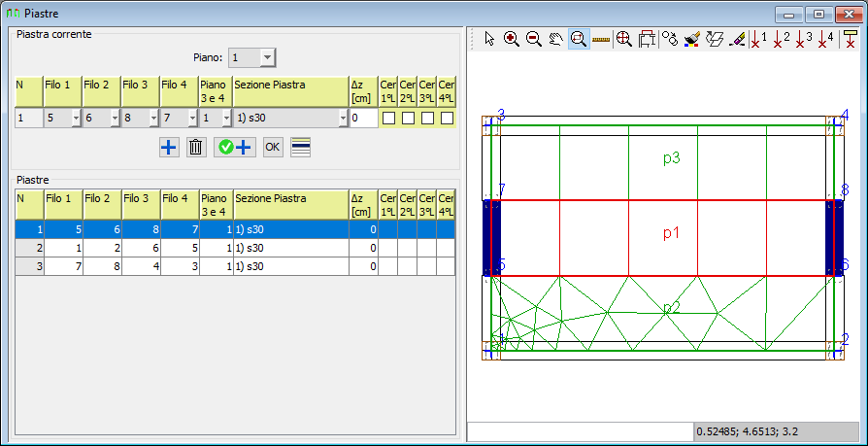
Task: Toggle the Cer 3°L checkbox
Action: (427, 118)
